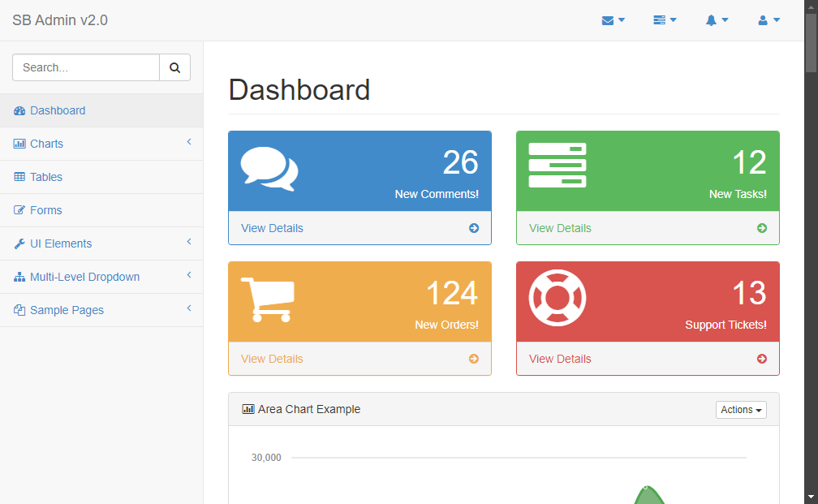
Task: Focus the Search input field
Action: click(86, 67)
